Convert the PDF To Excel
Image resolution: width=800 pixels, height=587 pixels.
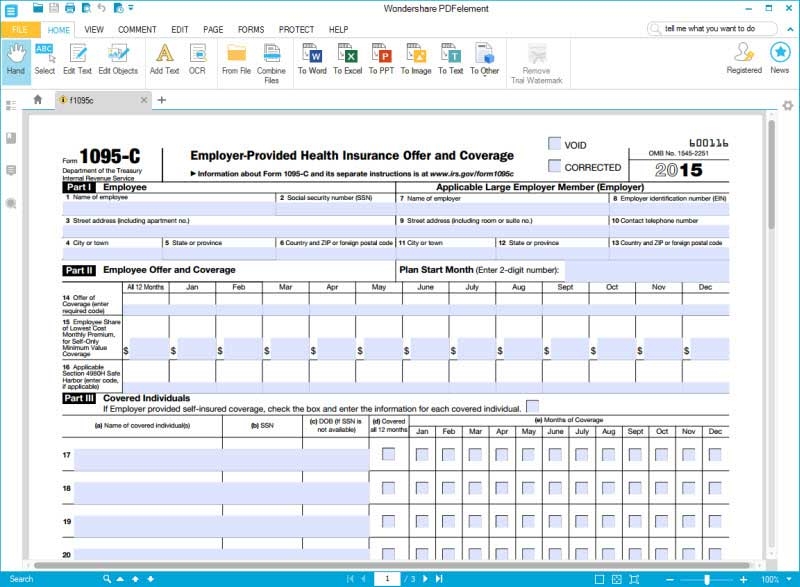coord(347,59)
